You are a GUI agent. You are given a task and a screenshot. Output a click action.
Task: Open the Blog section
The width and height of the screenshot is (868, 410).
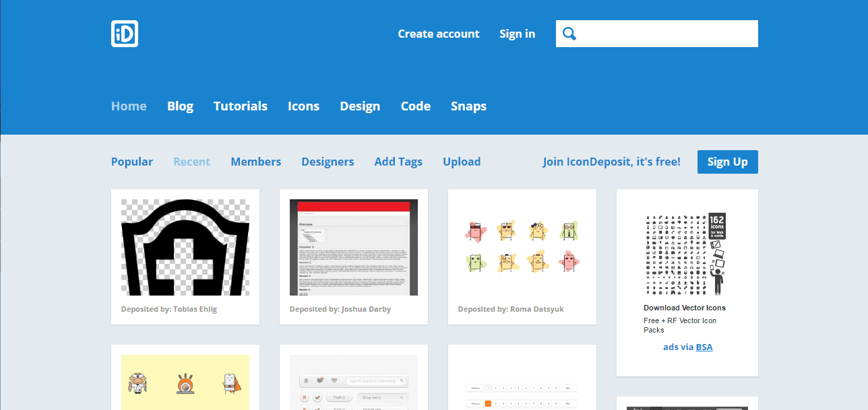(x=180, y=106)
